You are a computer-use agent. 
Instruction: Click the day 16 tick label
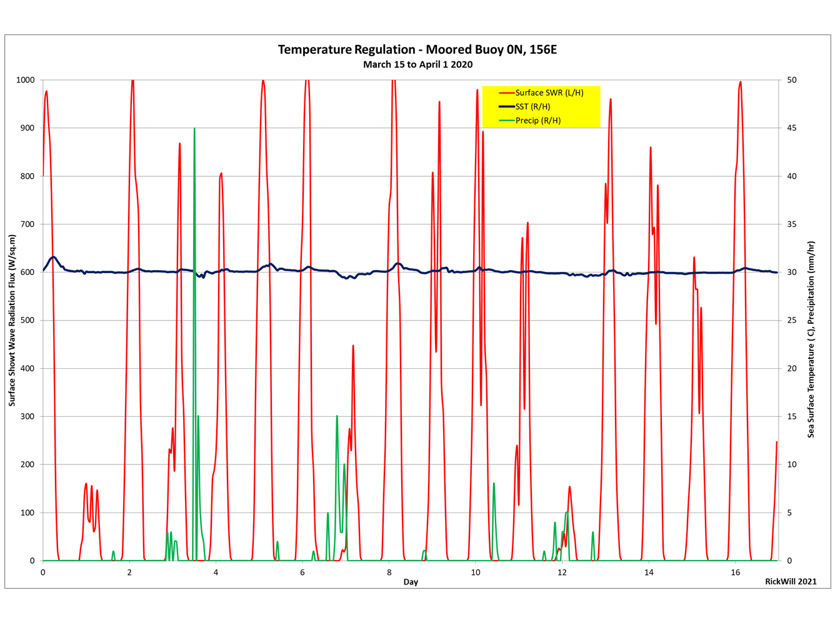click(735, 572)
